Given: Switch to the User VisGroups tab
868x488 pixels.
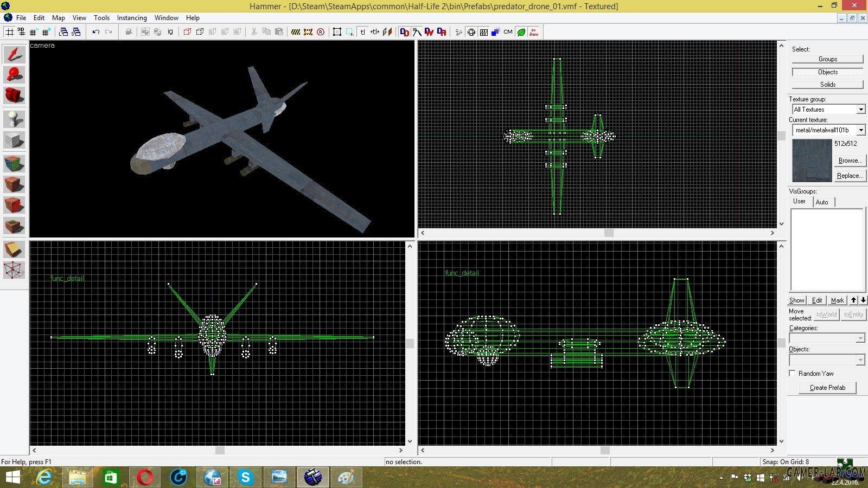Looking at the screenshot, I should pyautogui.click(x=800, y=201).
